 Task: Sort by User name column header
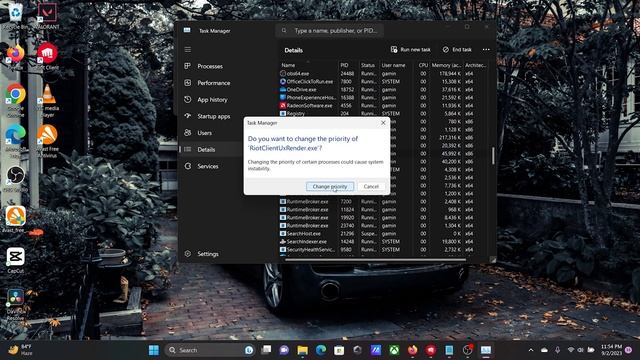coord(397,65)
